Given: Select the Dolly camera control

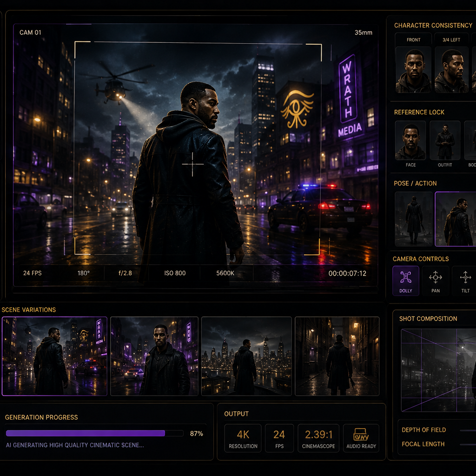Looking at the screenshot, I should point(405,280).
